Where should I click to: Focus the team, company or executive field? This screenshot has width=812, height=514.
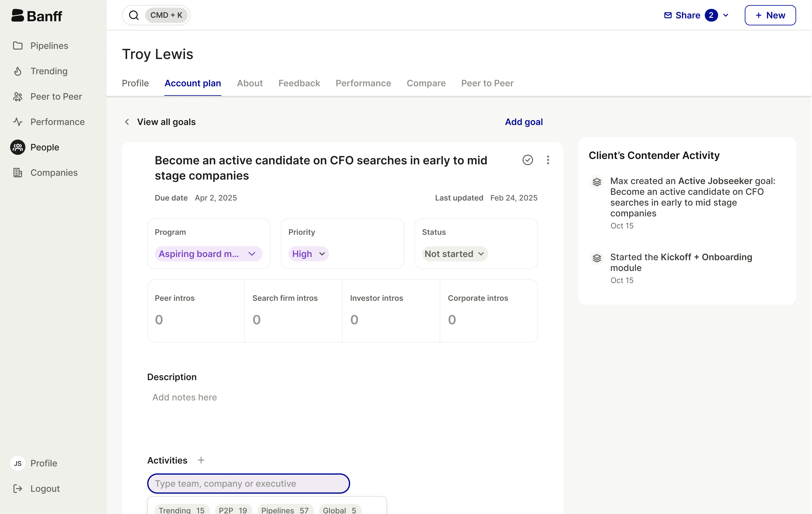(x=248, y=483)
